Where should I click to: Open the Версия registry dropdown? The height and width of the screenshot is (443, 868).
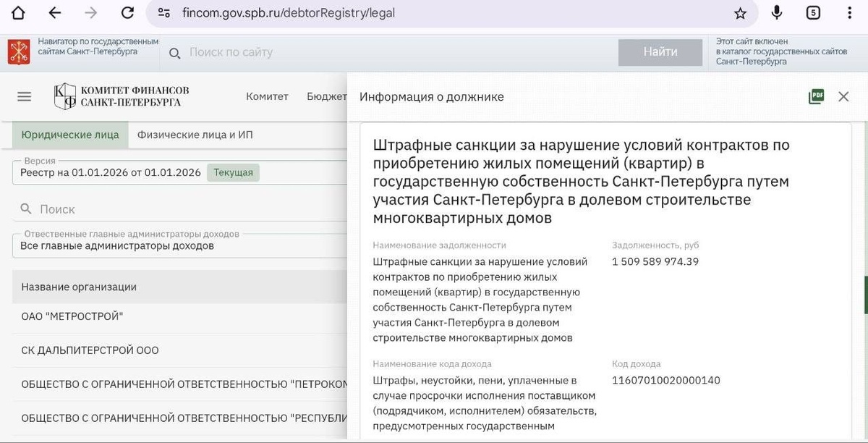pos(179,172)
